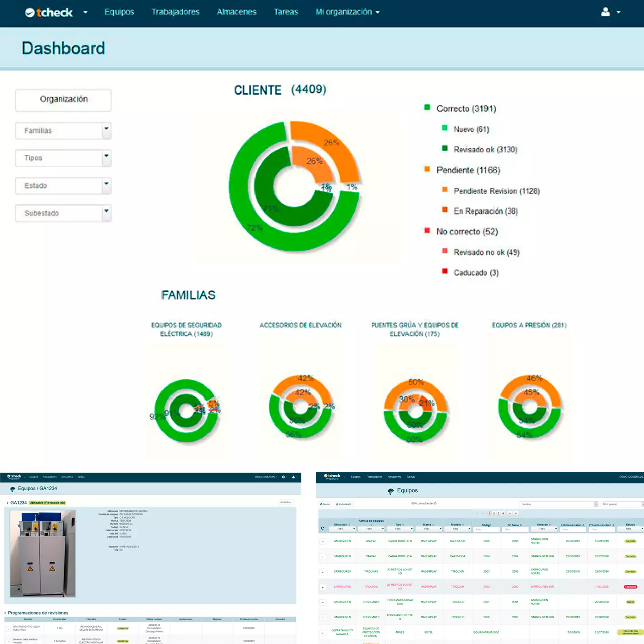Click the Organización button in the sidebar
The image size is (644, 644).
click(63, 100)
